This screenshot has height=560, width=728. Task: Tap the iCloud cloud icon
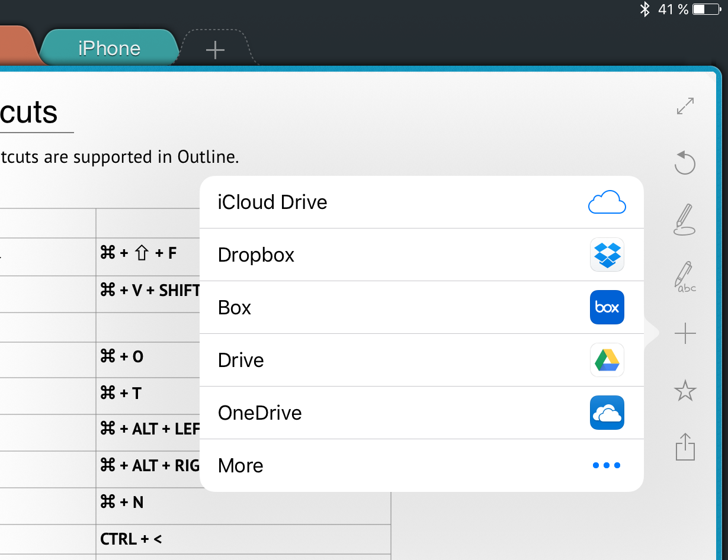tap(607, 202)
